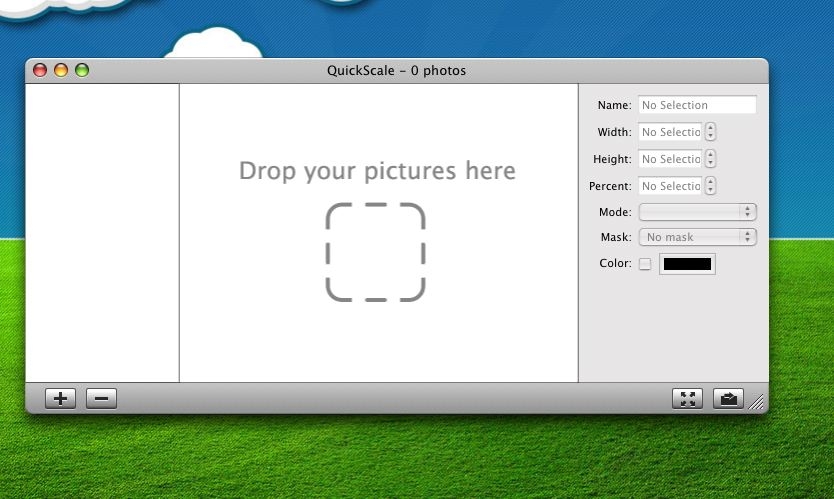Click the dashed drop zone placeholder
Viewport: 834px width, 499px height.
coord(376,252)
